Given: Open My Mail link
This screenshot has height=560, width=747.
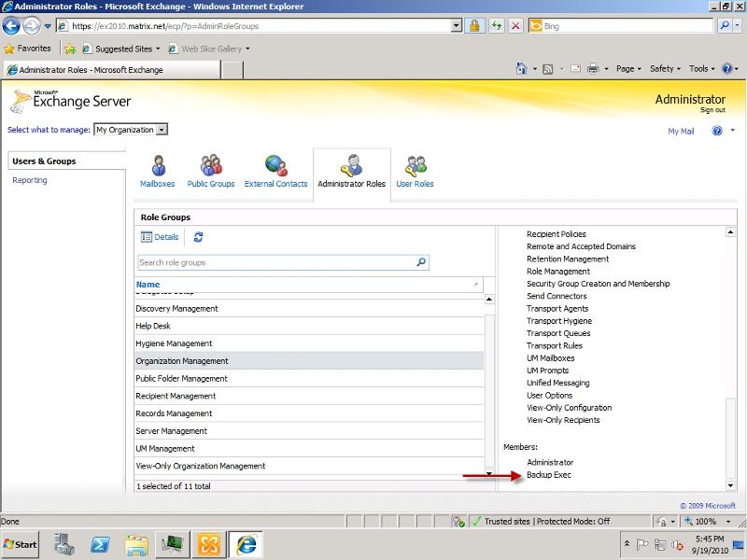Looking at the screenshot, I should tap(681, 132).
